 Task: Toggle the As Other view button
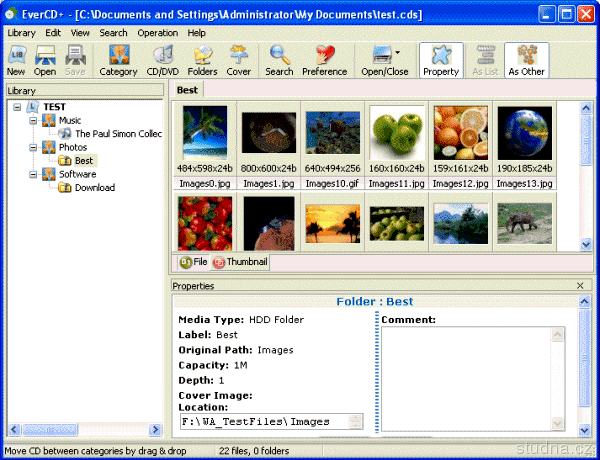coord(527,60)
